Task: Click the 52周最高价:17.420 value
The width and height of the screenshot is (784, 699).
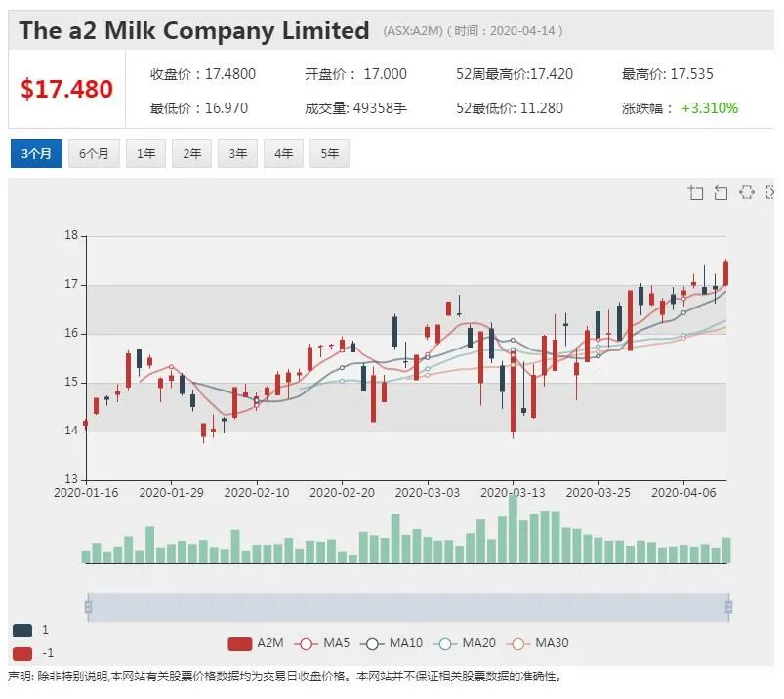Action: (x=515, y=74)
